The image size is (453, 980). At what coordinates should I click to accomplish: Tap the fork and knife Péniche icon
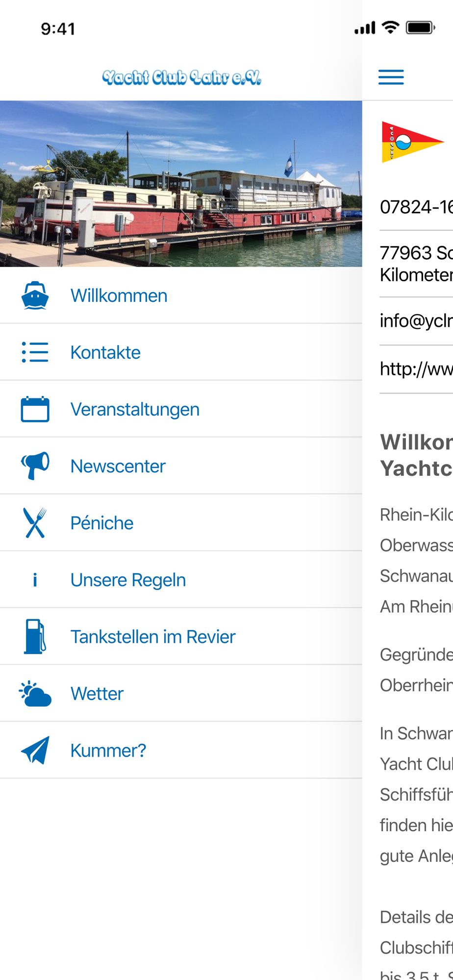tap(35, 523)
